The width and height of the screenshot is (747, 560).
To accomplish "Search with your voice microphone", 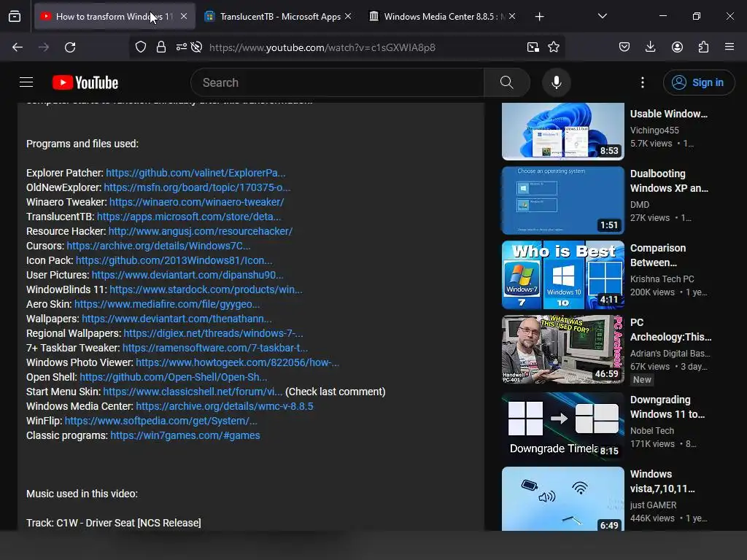I will (x=556, y=82).
